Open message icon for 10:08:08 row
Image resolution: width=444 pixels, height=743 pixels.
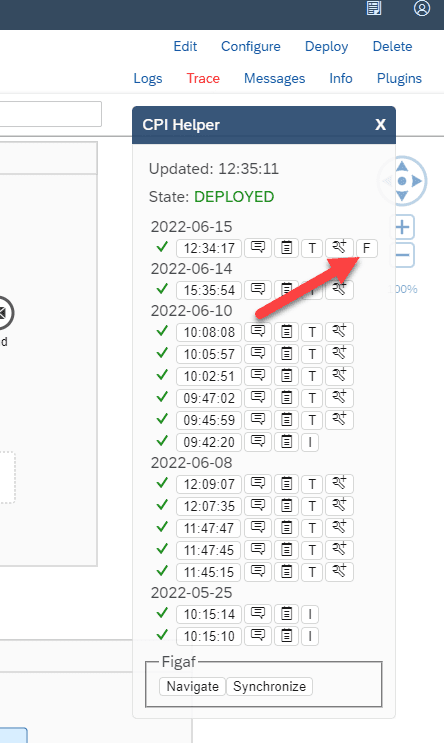pos(258,332)
